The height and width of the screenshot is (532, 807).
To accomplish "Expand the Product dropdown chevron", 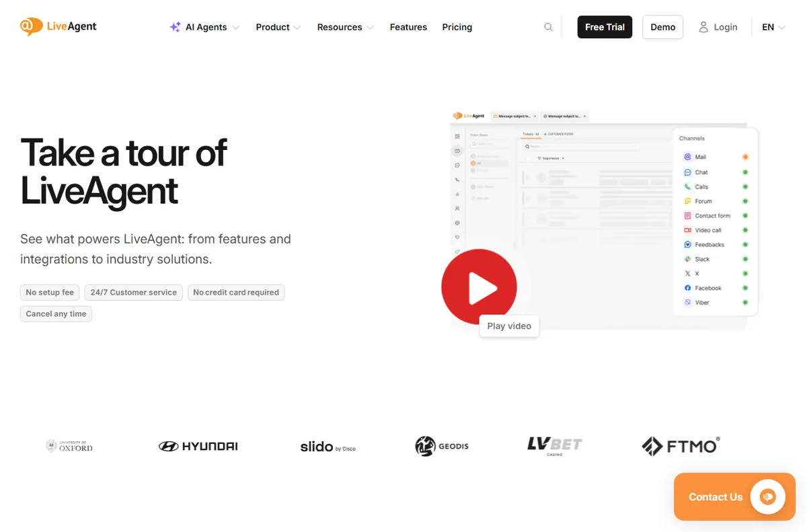I will pos(297,28).
